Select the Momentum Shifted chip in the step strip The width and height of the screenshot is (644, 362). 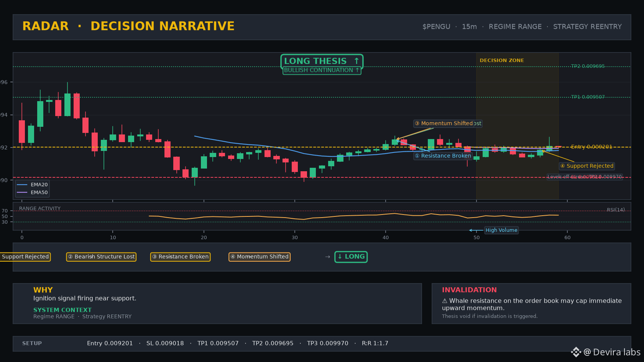point(260,257)
